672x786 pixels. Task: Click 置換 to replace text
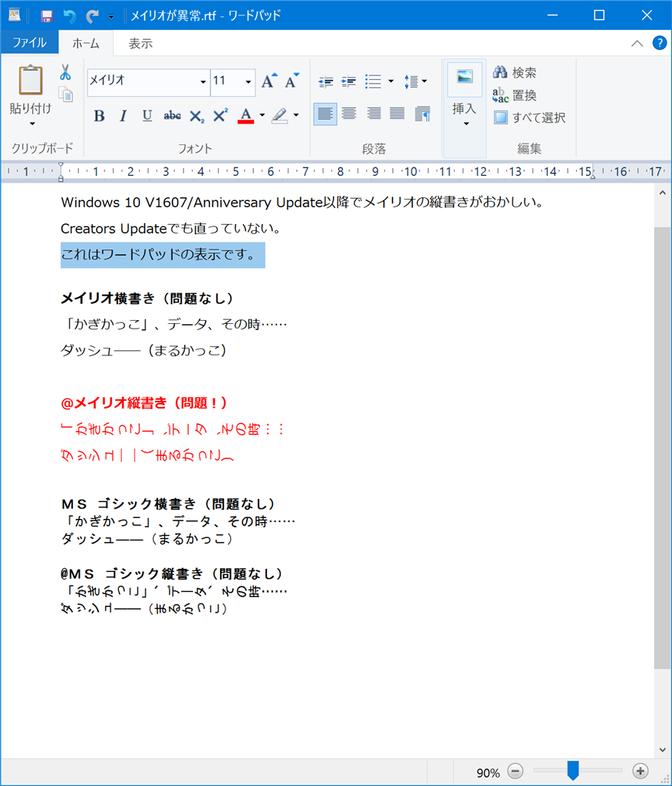(515, 94)
